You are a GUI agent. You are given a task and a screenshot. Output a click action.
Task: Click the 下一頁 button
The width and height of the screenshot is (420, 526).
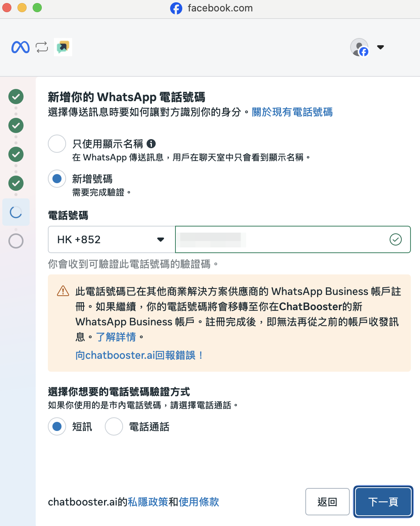(x=383, y=502)
